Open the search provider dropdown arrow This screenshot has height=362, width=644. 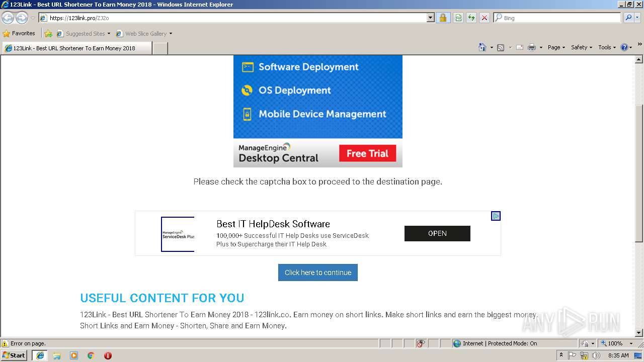click(637, 18)
